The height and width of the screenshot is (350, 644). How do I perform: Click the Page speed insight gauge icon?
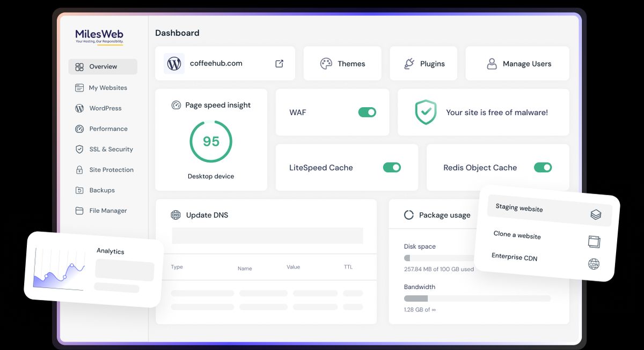pyautogui.click(x=176, y=105)
